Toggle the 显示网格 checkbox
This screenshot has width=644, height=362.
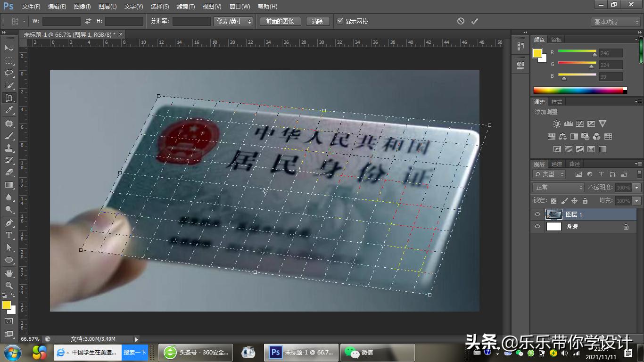[340, 21]
